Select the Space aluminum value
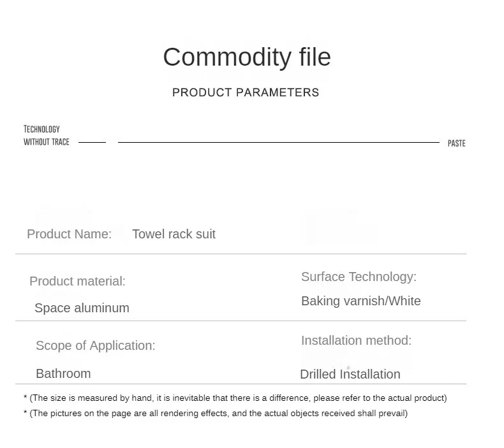 coord(82,308)
